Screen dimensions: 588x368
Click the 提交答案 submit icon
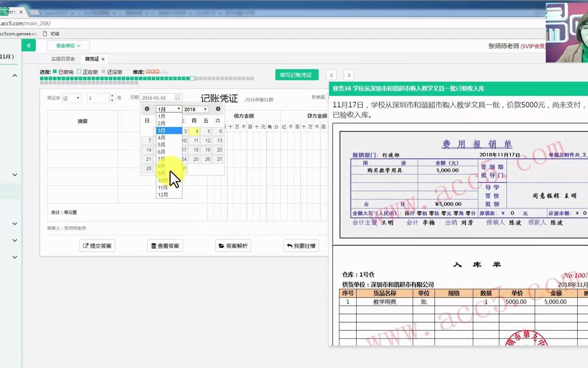(x=86, y=246)
